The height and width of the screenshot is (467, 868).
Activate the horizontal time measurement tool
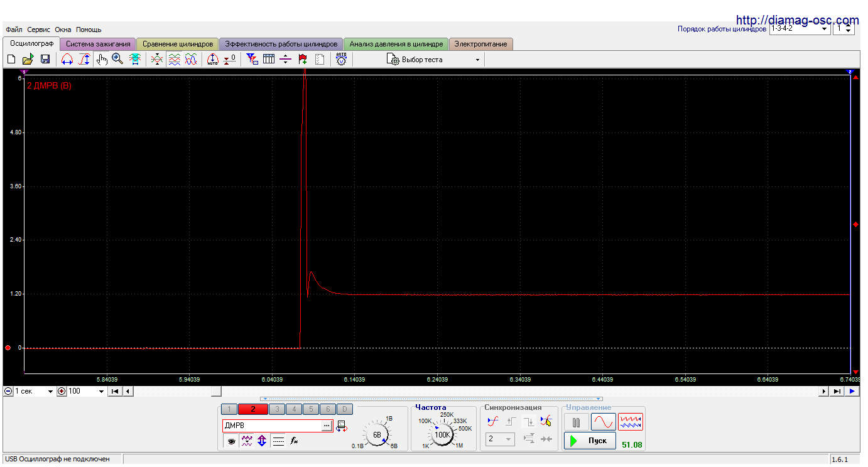coord(67,60)
